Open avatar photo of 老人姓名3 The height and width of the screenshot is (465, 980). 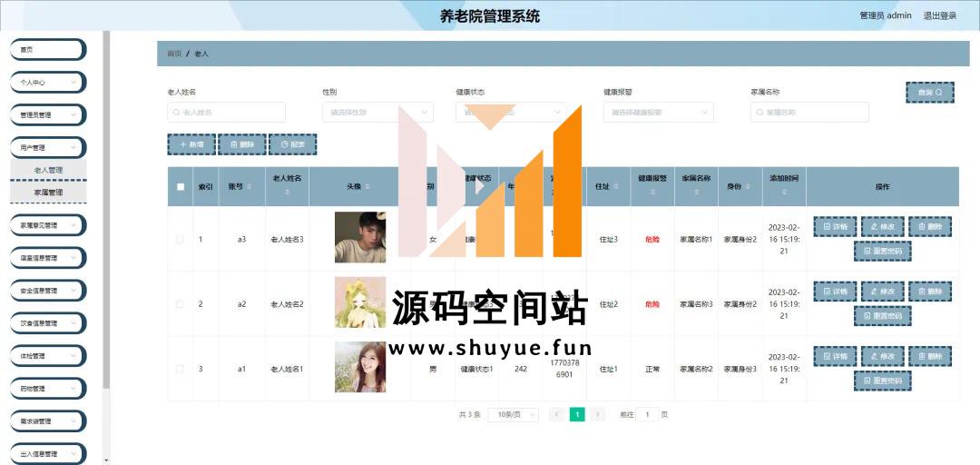360,237
